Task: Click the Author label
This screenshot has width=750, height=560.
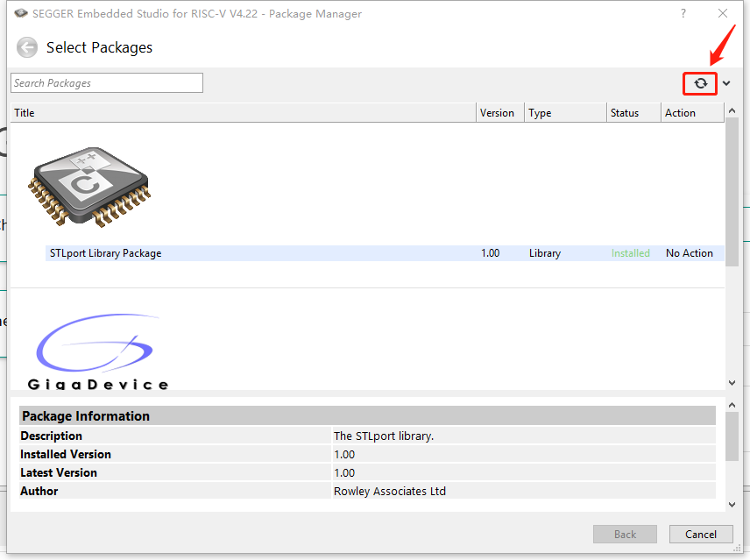Action: tap(39, 491)
